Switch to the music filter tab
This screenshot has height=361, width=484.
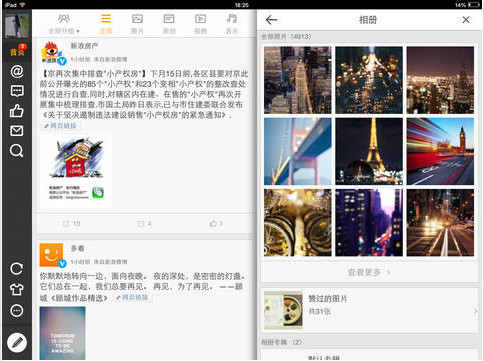[232, 24]
